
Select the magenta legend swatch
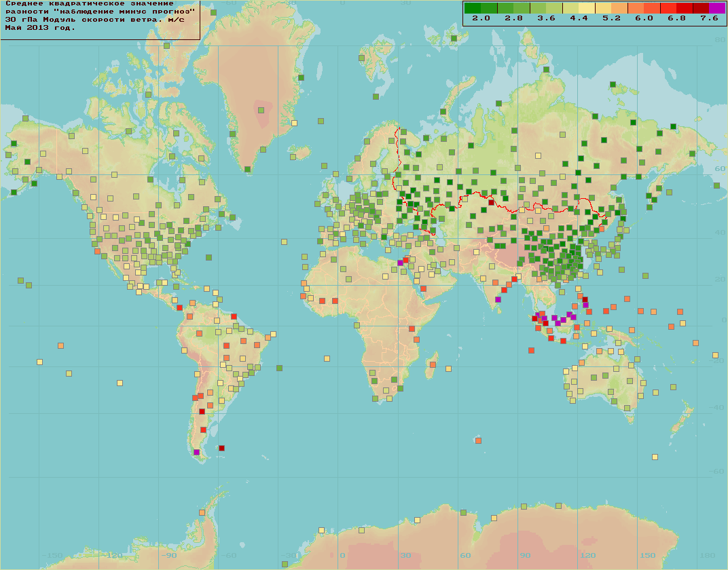coord(717,8)
